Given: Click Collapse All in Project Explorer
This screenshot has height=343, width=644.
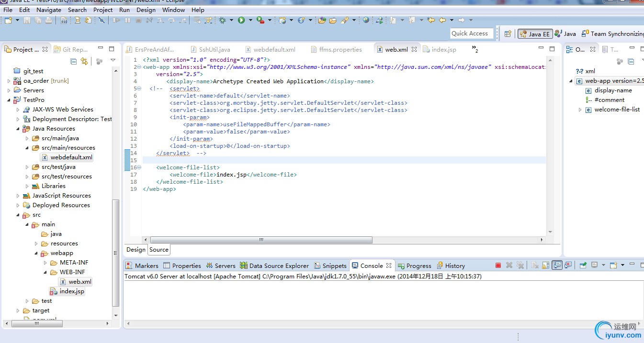Looking at the screenshot, I should 73,61.
